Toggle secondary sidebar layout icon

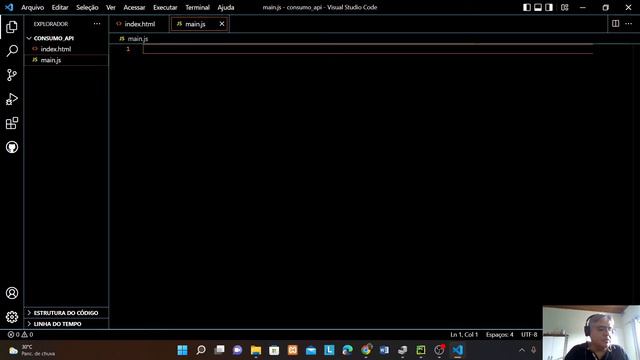tap(549, 7)
